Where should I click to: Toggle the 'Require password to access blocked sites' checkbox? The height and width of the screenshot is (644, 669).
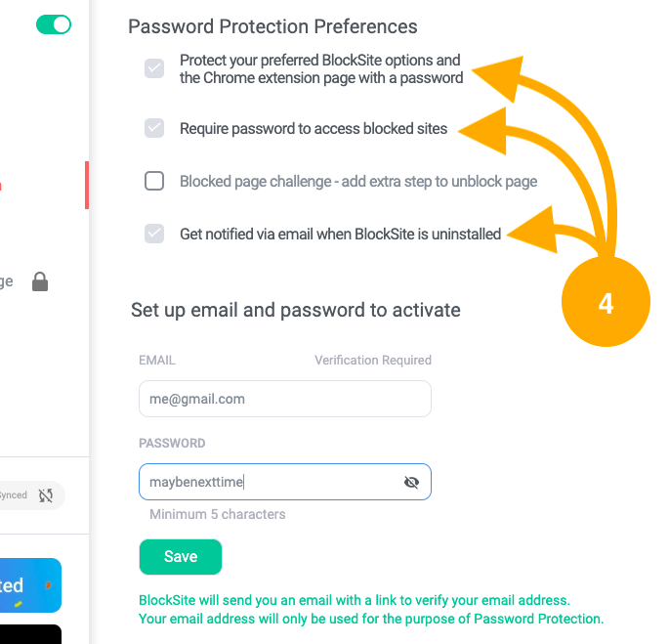[154, 128]
